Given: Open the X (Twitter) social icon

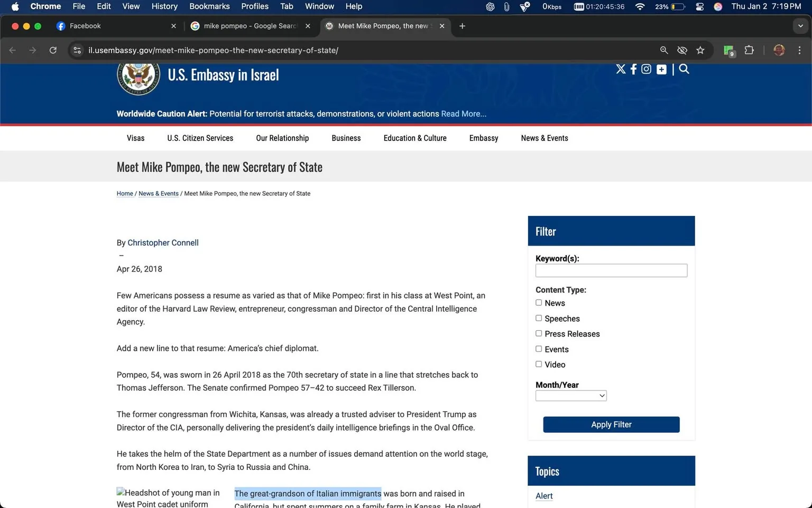Looking at the screenshot, I should (x=621, y=69).
